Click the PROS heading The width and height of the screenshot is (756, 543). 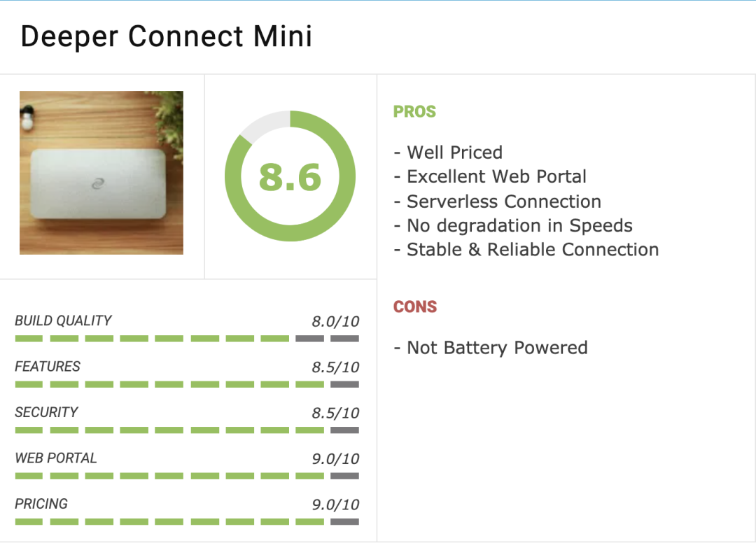414,112
